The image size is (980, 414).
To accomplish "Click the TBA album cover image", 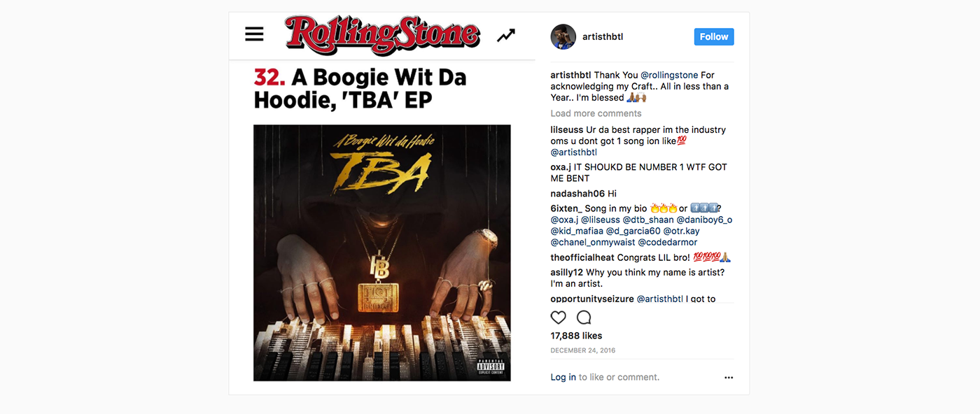I will coord(381,252).
